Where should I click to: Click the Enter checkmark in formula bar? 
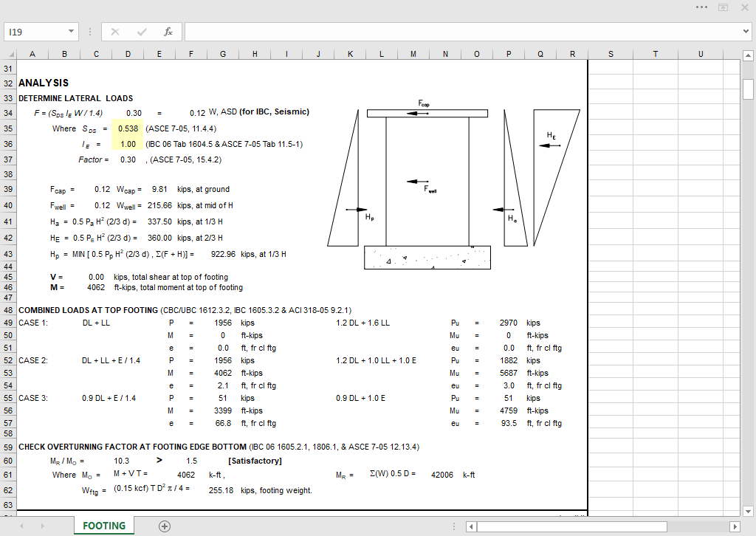pyautogui.click(x=142, y=32)
